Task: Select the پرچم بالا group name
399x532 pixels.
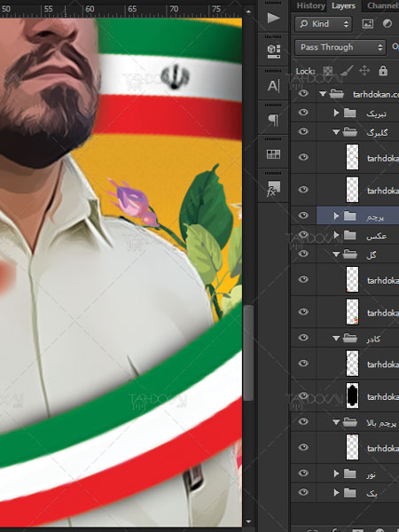Action: (x=381, y=423)
